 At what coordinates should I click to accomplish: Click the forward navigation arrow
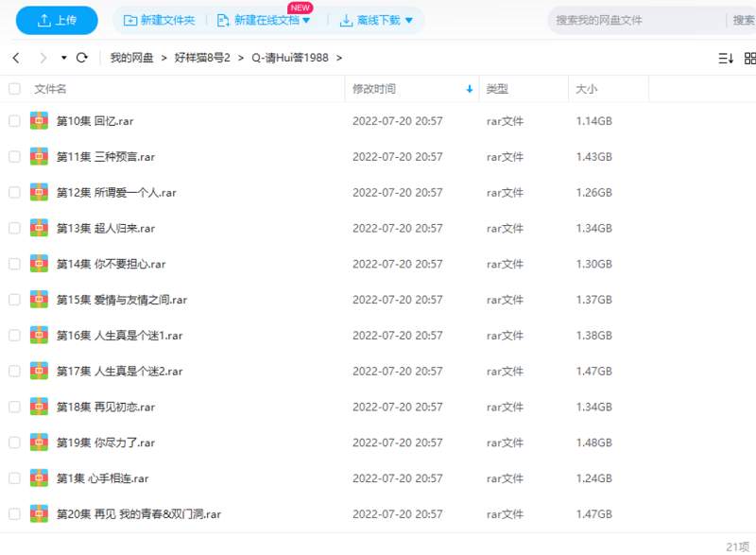tap(42, 58)
